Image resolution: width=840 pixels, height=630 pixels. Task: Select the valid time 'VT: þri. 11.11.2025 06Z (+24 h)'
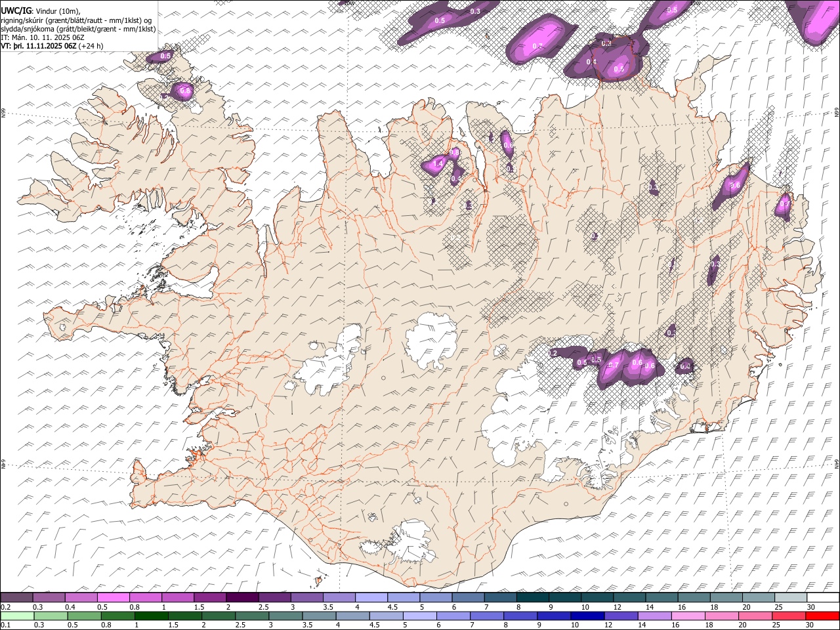pyautogui.click(x=52, y=46)
